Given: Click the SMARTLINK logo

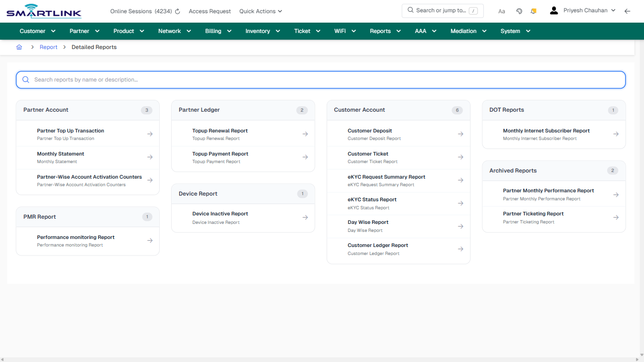Looking at the screenshot, I should pos(43,10).
